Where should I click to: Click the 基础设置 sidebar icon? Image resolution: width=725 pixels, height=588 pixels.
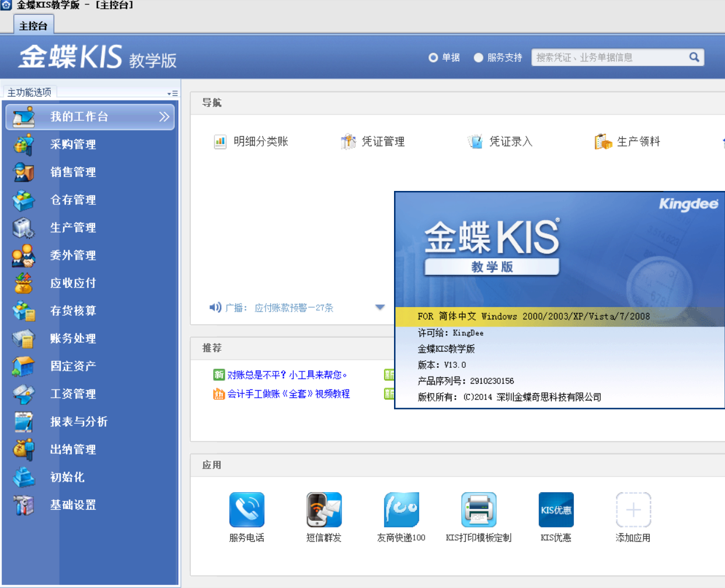[24, 505]
